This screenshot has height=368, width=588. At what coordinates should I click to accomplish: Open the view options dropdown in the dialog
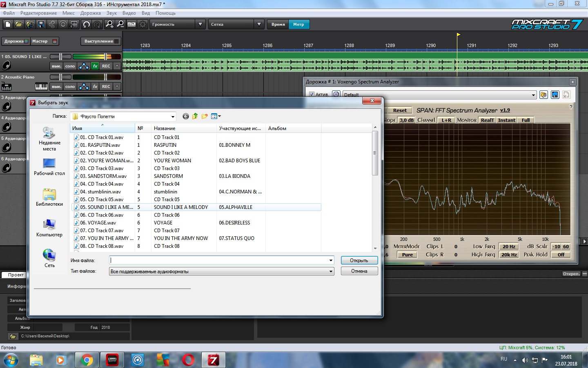(x=216, y=117)
